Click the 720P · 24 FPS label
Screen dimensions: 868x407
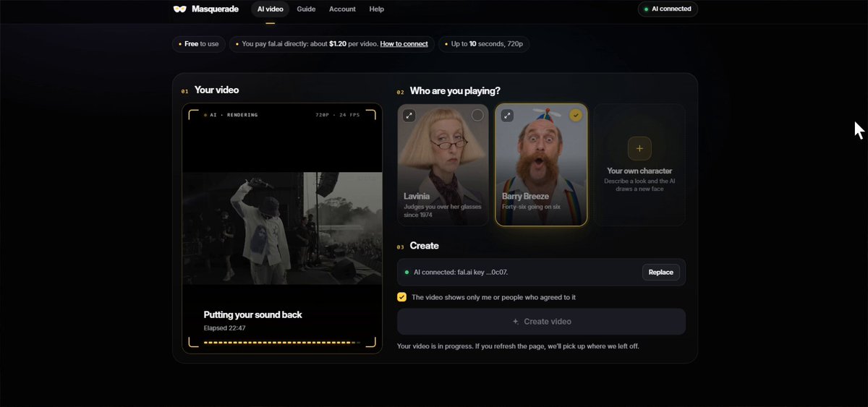click(x=338, y=115)
